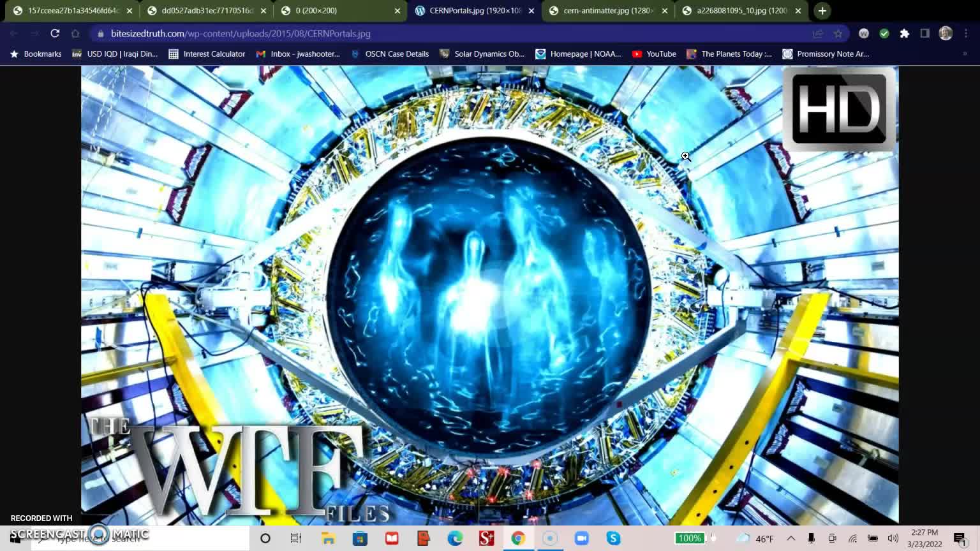Image resolution: width=980 pixels, height=551 pixels.
Task: Open Task View on the taskbar
Action: [x=296, y=538]
